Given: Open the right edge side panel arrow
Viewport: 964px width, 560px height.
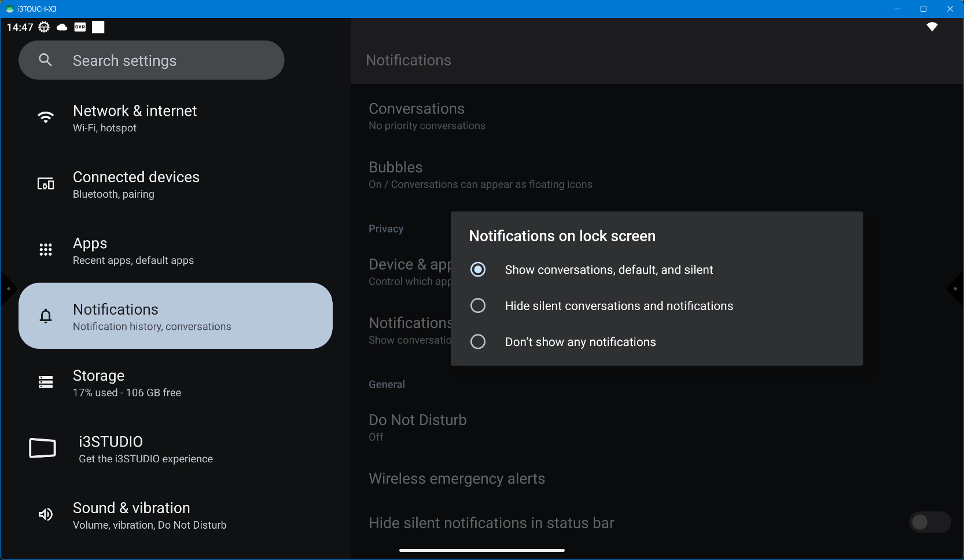Looking at the screenshot, I should [955, 288].
